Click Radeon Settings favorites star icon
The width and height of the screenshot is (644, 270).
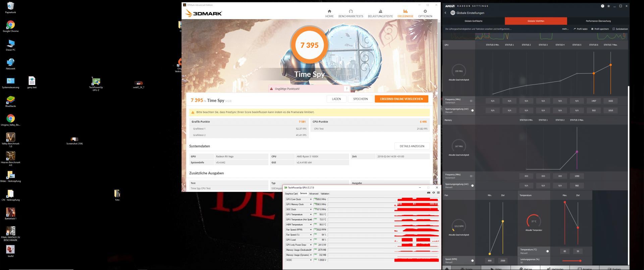point(608,6)
